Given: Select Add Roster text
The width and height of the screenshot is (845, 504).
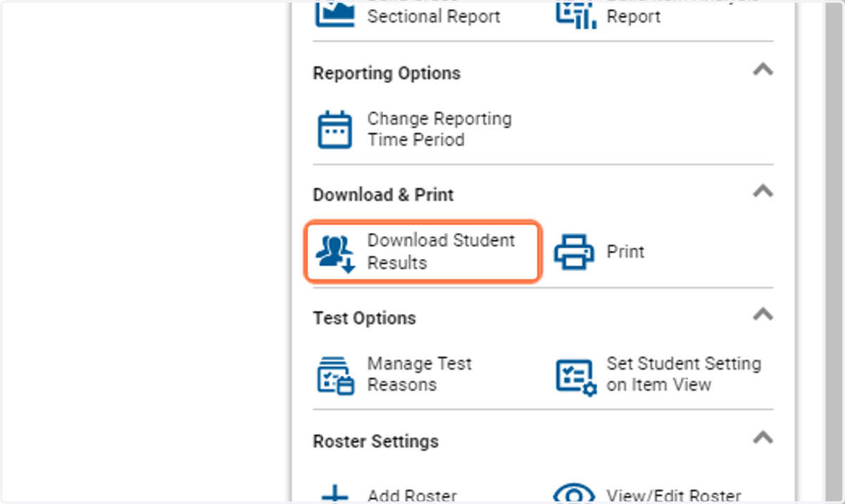Looking at the screenshot, I should pyautogui.click(x=412, y=496).
